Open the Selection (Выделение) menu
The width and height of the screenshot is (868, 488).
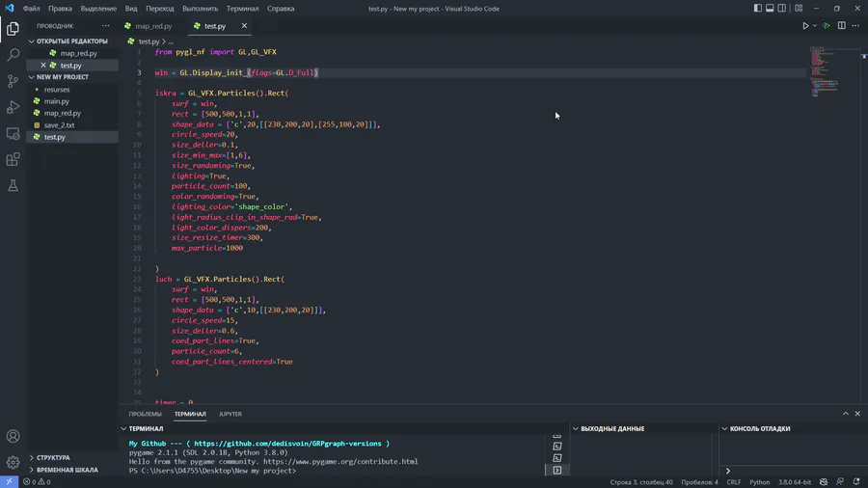98,9
